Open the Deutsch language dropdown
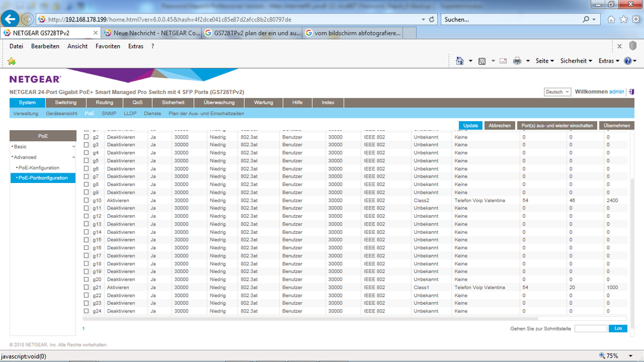Screen dimensions: 644x362 coord(558,91)
